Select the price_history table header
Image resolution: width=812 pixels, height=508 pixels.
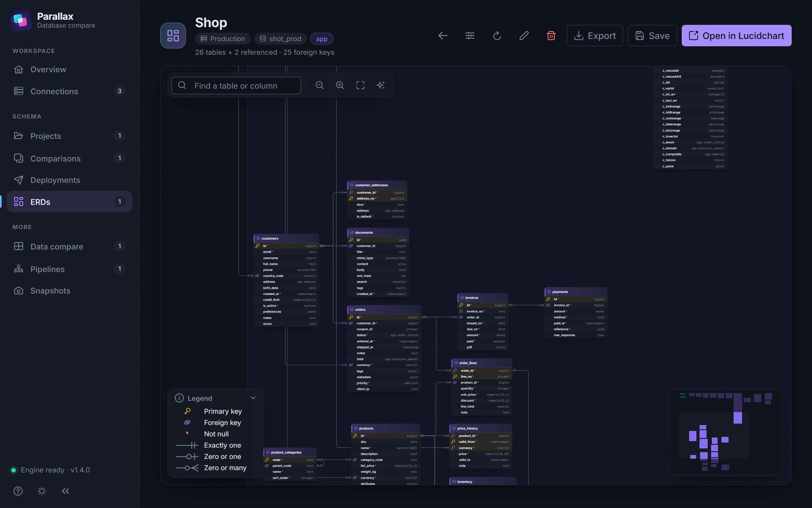[x=480, y=428]
